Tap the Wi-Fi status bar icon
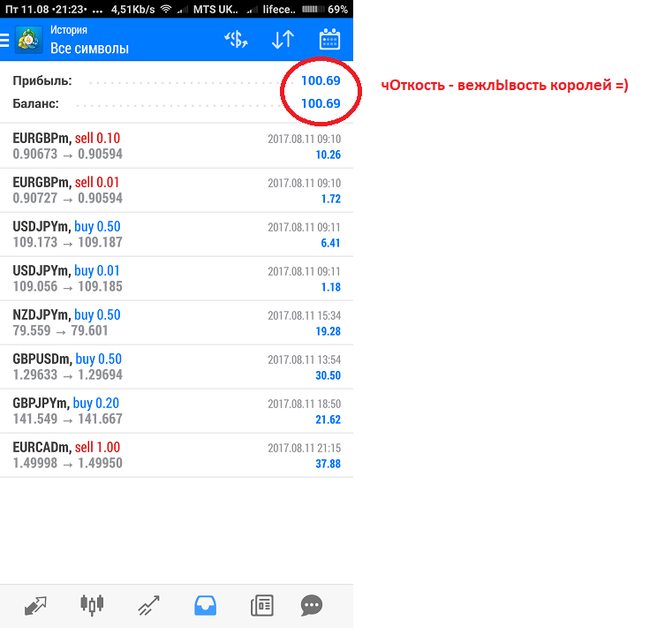The image size is (672, 628). [x=166, y=9]
